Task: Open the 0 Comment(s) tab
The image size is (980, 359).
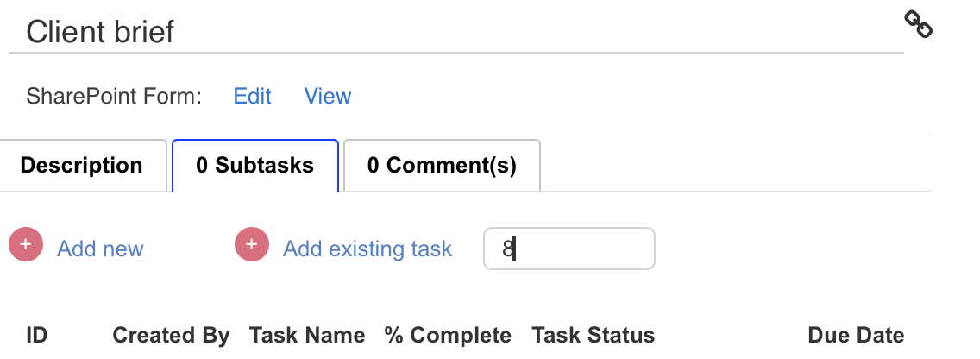Action: pos(442,166)
